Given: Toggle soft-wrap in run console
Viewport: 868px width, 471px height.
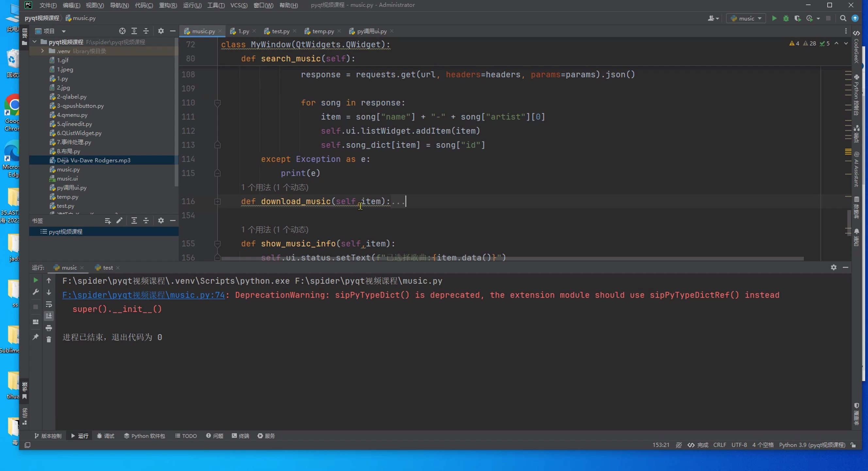Looking at the screenshot, I should click(x=48, y=304).
